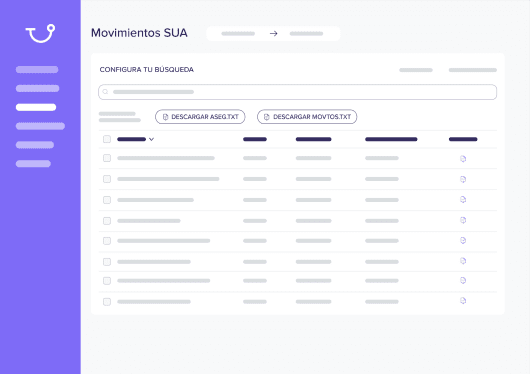Click the download document icon in the third table row
Image resolution: width=530 pixels, height=374 pixels.
coord(463,200)
